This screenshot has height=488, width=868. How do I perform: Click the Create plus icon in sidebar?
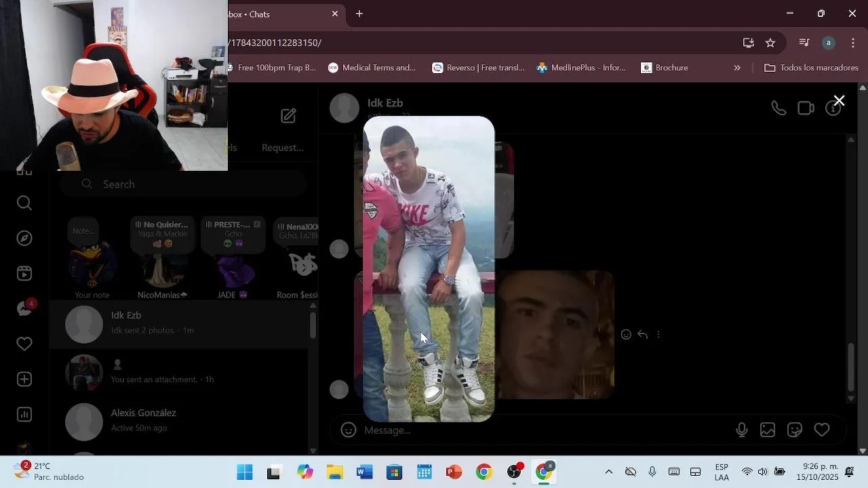(x=24, y=380)
